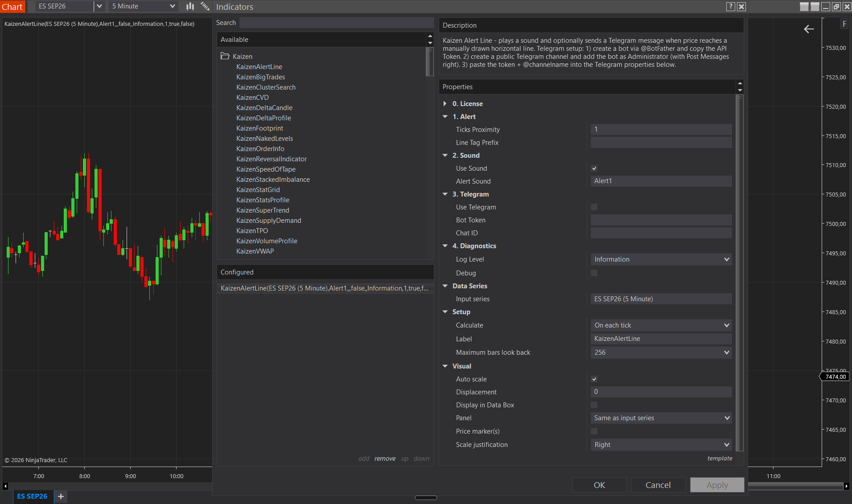Click the Displacement field
Image resolution: width=852 pixels, height=504 pixels.
tap(661, 392)
